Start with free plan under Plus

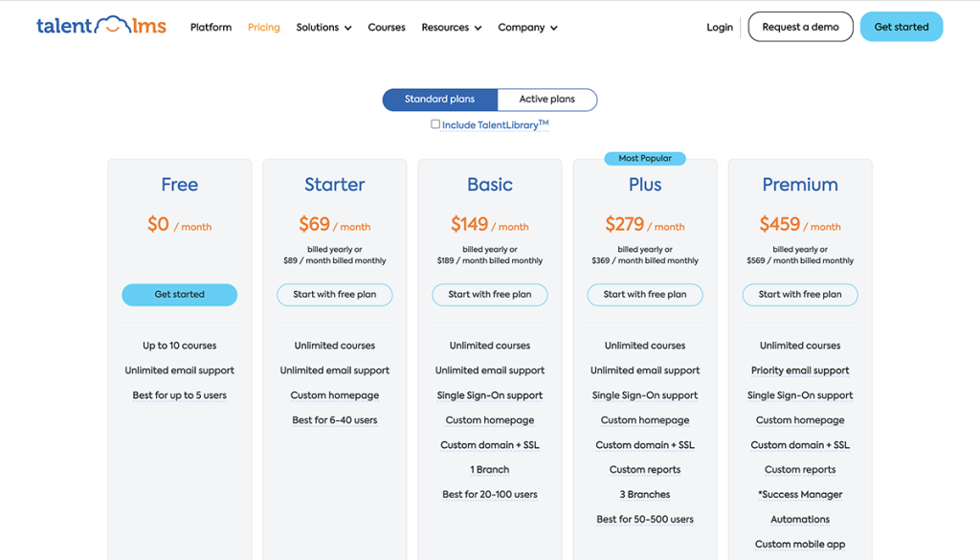644,295
